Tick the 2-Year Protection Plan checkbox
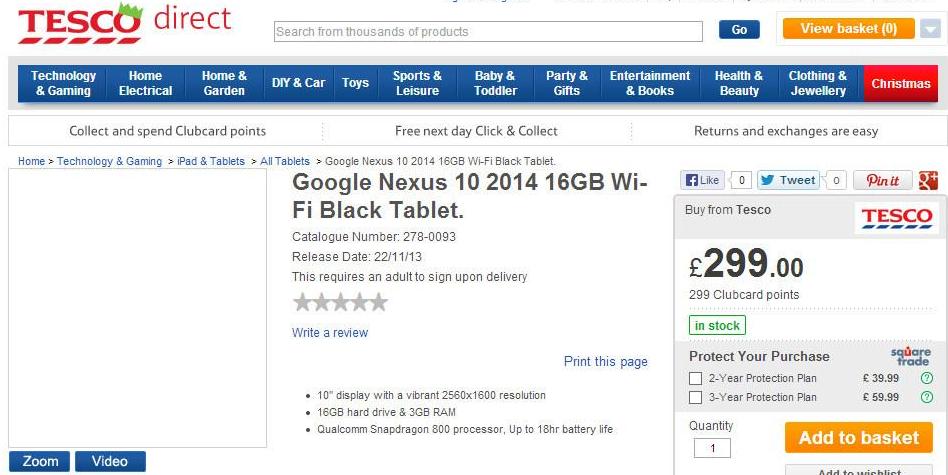The image size is (948, 475). pos(695,378)
